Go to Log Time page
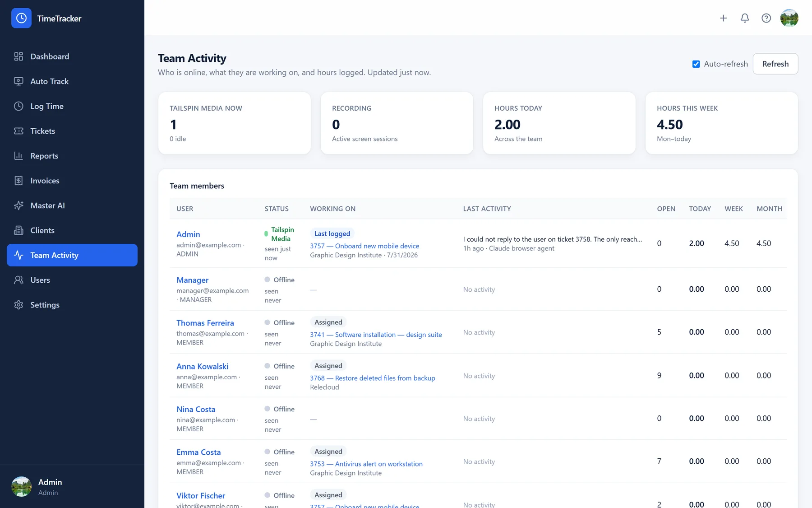Viewport: 812px width, 508px height. click(x=72, y=106)
